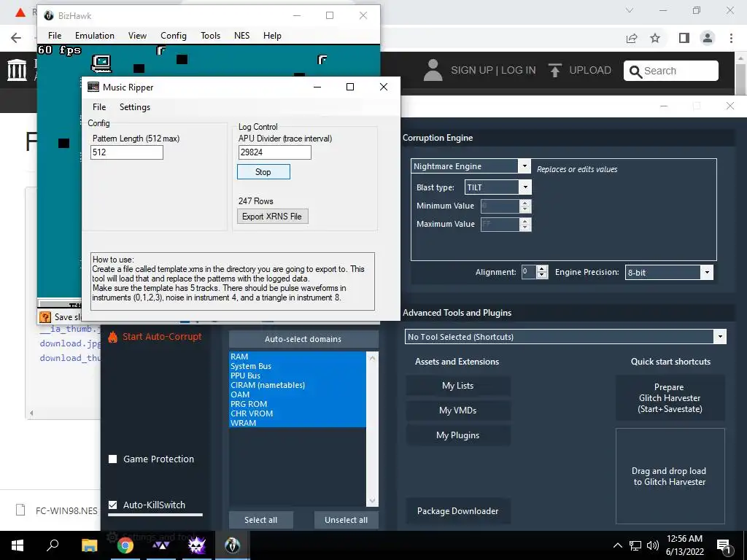The height and width of the screenshot is (560, 747).
Task: Click the browser share icon
Action: pos(632,38)
